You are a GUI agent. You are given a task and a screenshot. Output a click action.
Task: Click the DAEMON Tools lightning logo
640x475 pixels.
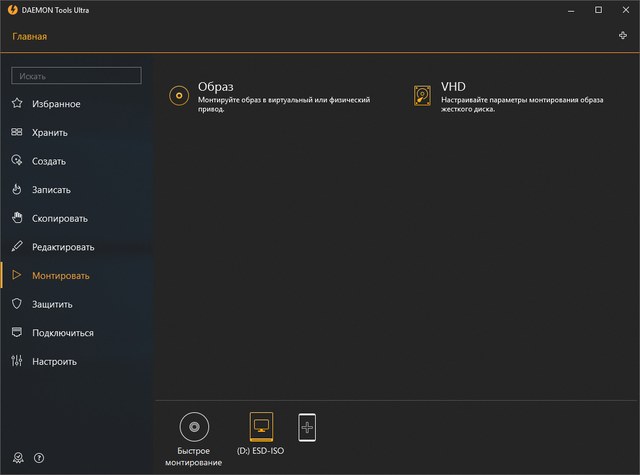[x=12, y=10]
